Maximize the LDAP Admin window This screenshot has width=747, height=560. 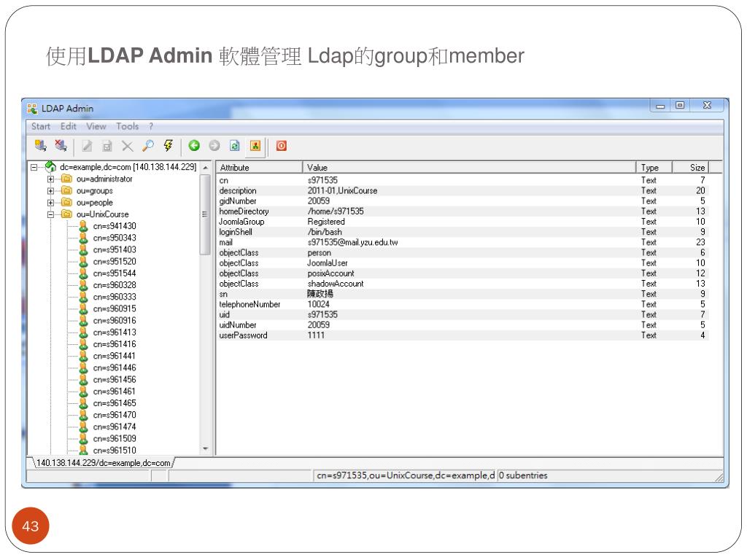click(680, 106)
